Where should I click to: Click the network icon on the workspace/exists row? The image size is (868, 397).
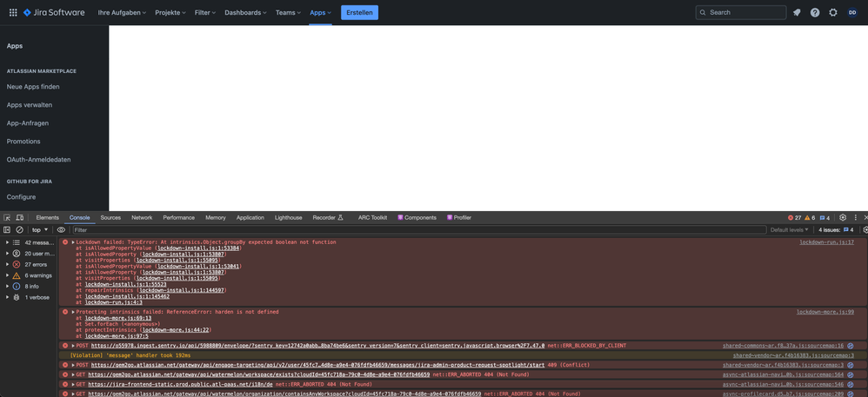click(851, 374)
